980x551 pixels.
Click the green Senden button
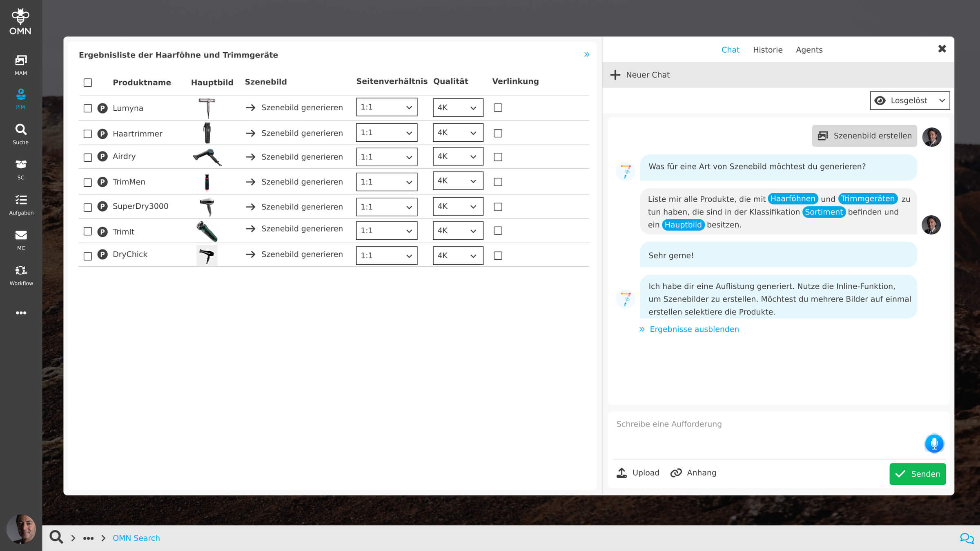(917, 474)
